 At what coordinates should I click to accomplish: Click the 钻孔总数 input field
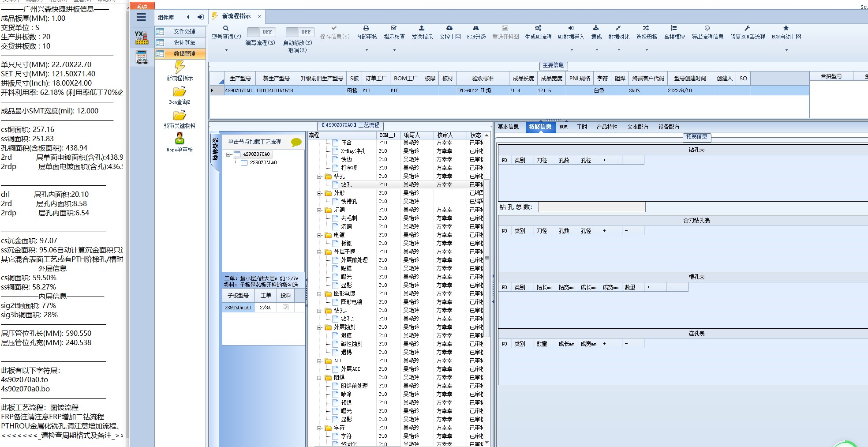(x=591, y=207)
